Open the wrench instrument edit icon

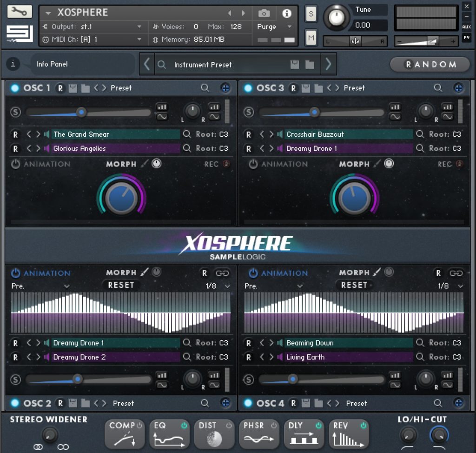[x=20, y=12]
